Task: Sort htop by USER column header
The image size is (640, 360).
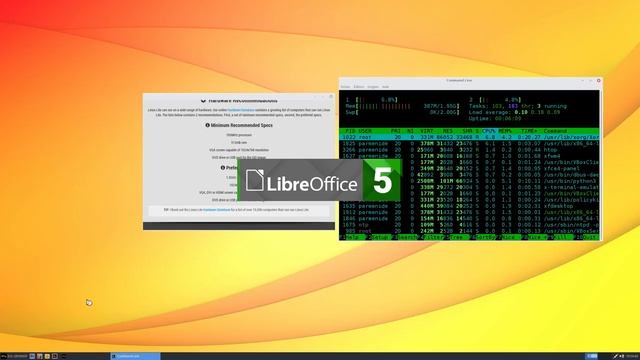Action: [x=365, y=131]
